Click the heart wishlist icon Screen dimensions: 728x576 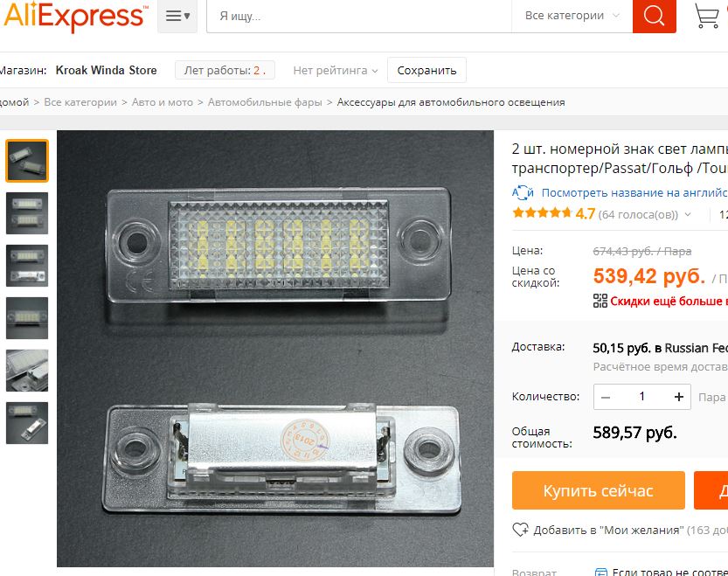[x=521, y=530]
